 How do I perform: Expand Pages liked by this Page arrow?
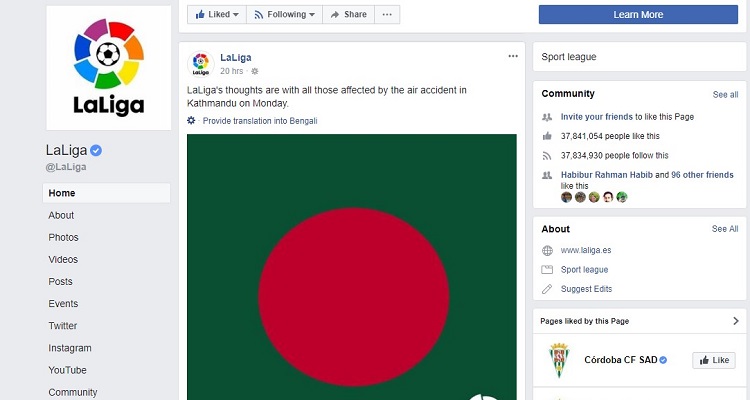click(735, 321)
